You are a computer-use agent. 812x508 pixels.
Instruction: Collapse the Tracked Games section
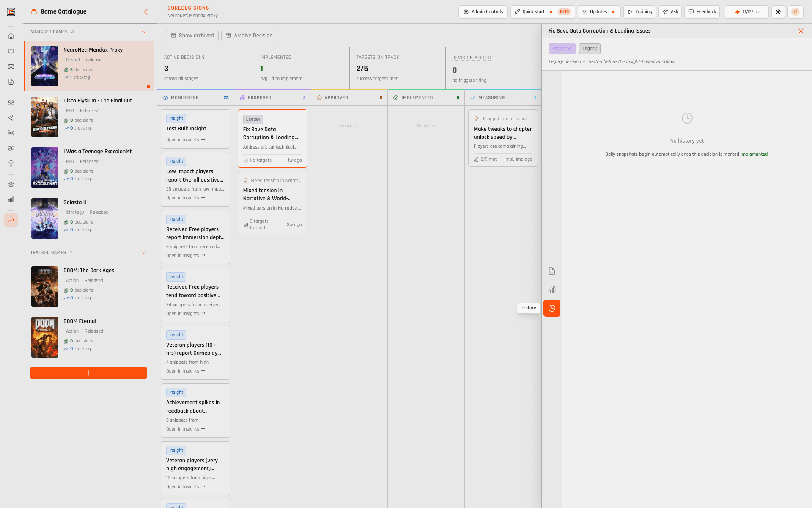[144, 252]
